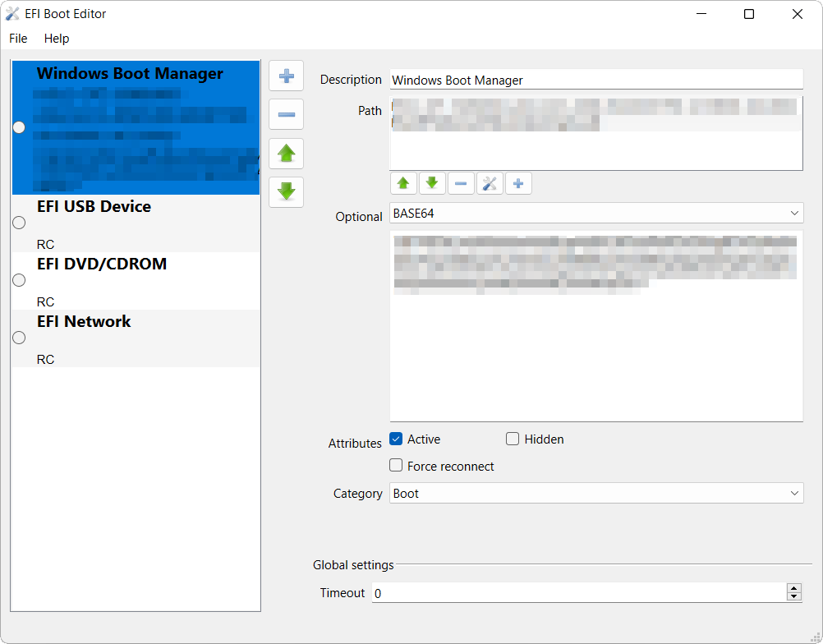Remove selected boot entry with minus button
823x644 pixels.
click(286, 114)
